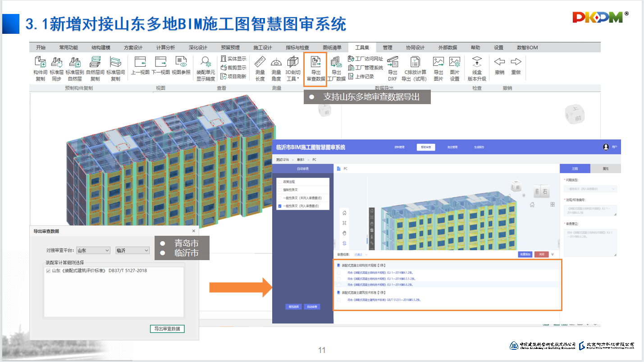Click the 导出工厂数据 icon
Viewport: 644px width, 362px height.
[336, 69]
